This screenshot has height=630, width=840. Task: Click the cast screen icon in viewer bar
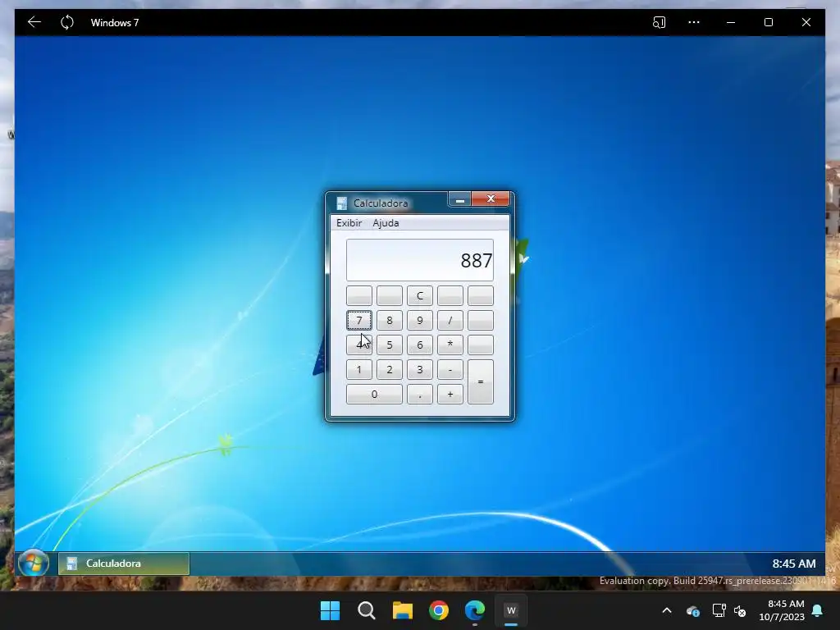point(659,22)
